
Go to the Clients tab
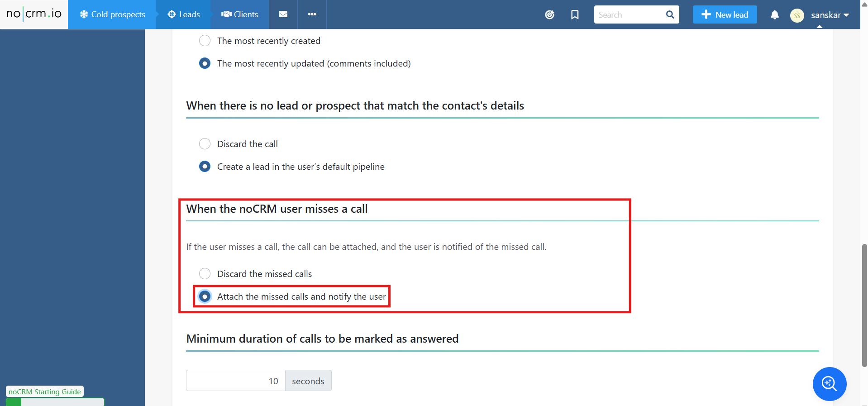pyautogui.click(x=239, y=14)
